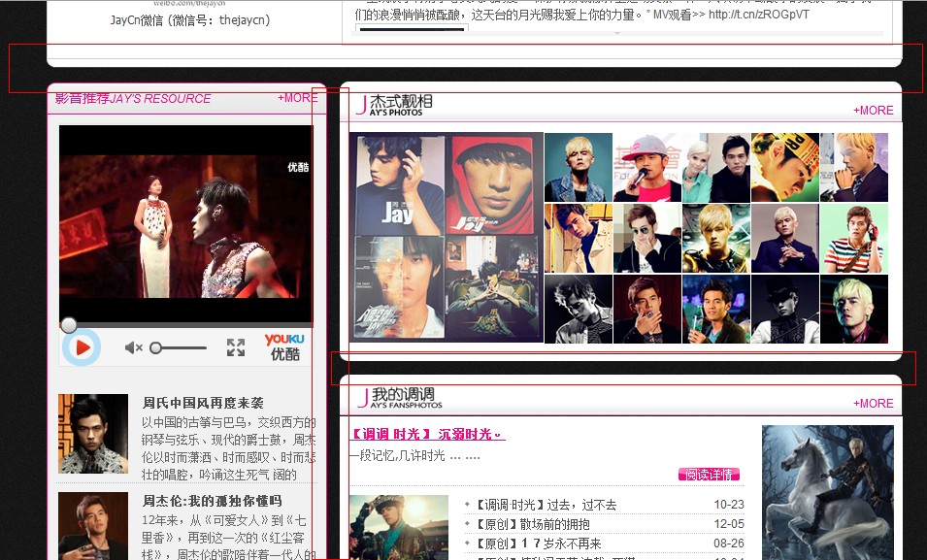Open photo of man holding green drink
927x560 pixels.
coord(716,309)
